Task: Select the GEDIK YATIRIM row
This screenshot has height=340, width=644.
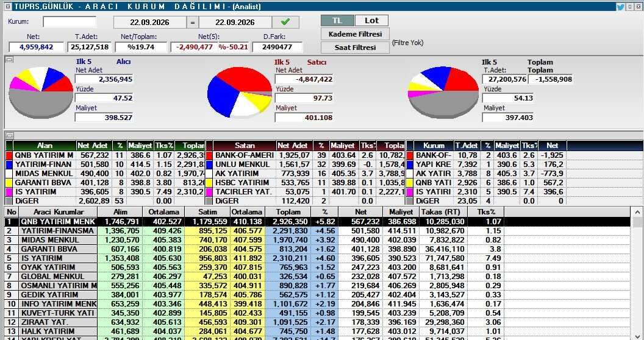Action: pyautogui.click(x=318, y=295)
